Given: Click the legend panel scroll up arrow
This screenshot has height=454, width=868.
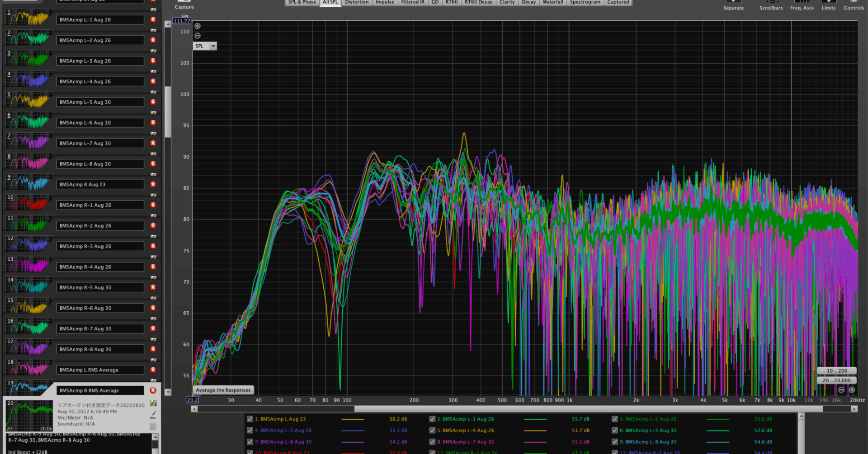Looking at the screenshot, I should (x=801, y=416).
